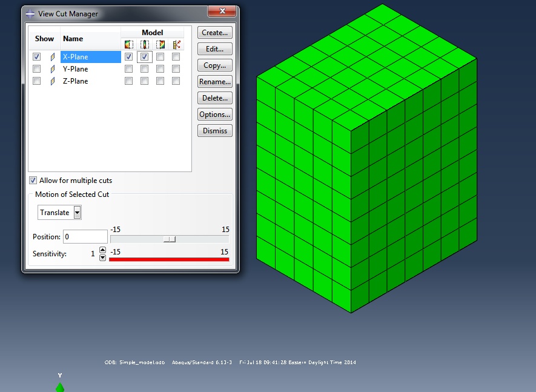Toggle X-Plane first model column checkbox
This screenshot has height=392, width=536.
128,56
